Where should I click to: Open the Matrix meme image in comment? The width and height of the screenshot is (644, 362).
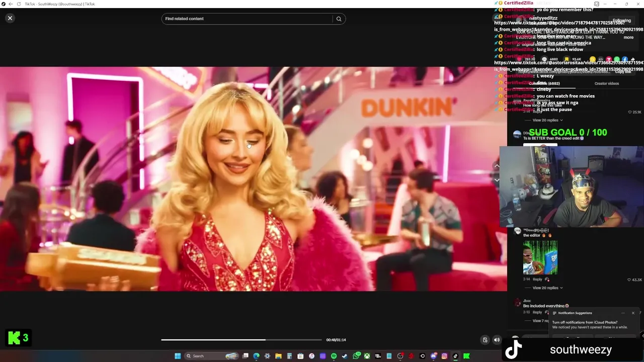pos(540,257)
